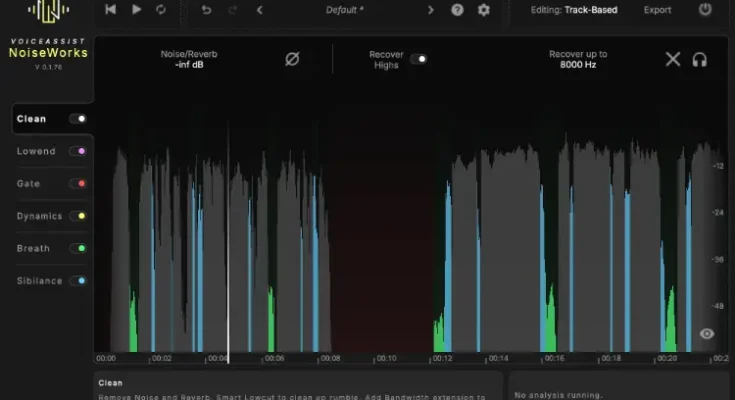
Task: Select previous preset with left chevron
Action: pos(260,10)
